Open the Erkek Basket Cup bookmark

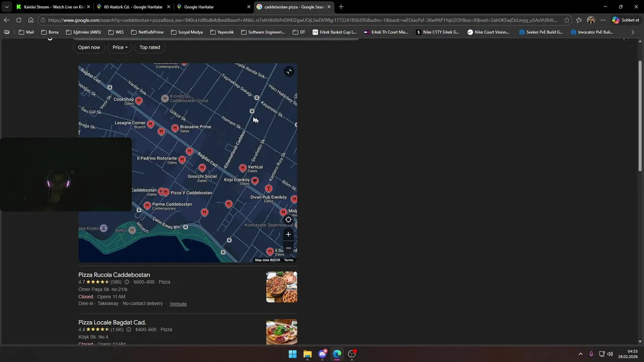pos(334,32)
